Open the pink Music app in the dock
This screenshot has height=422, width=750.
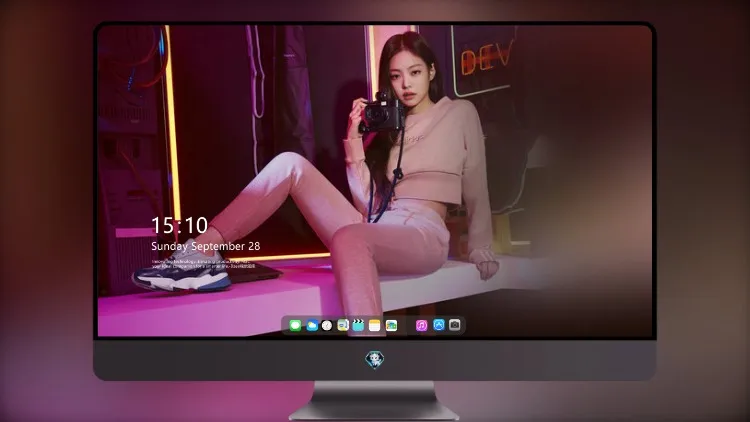pyautogui.click(x=421, y=325)
